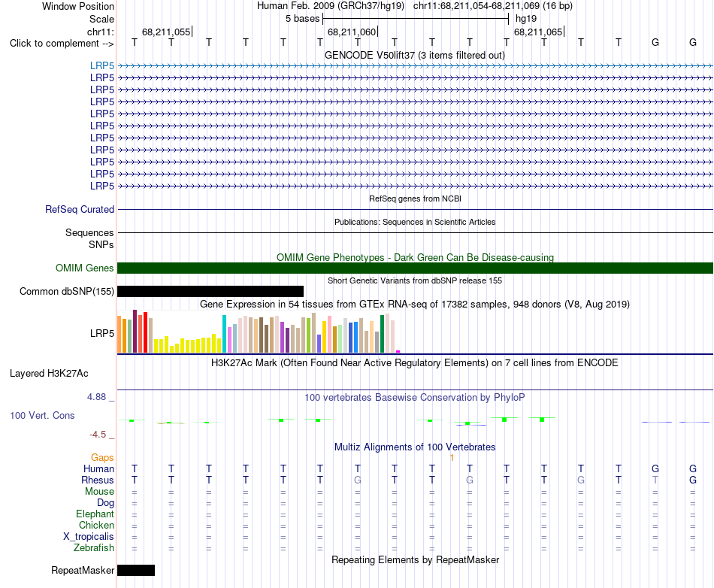The image size is (714, 588).
Task: Click the LRP5 label beside GTEx bars
Action: [102, 333]
